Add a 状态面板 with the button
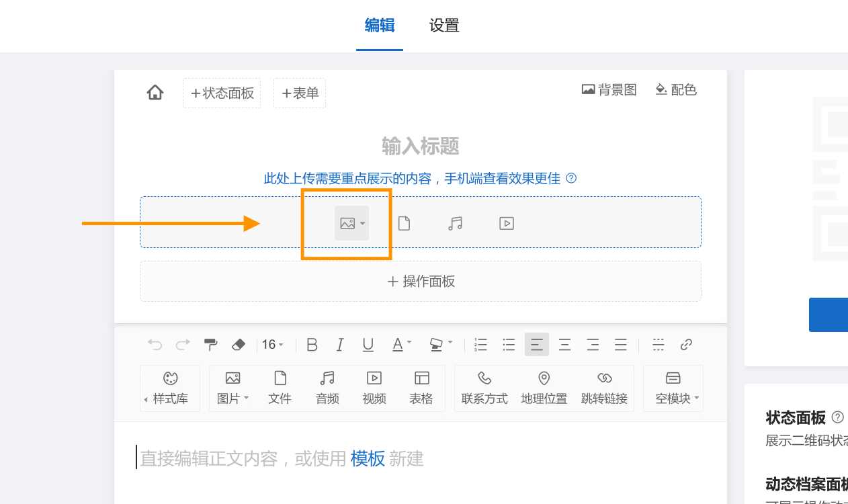Screen dimensions: 848x504 coord(222,93)
